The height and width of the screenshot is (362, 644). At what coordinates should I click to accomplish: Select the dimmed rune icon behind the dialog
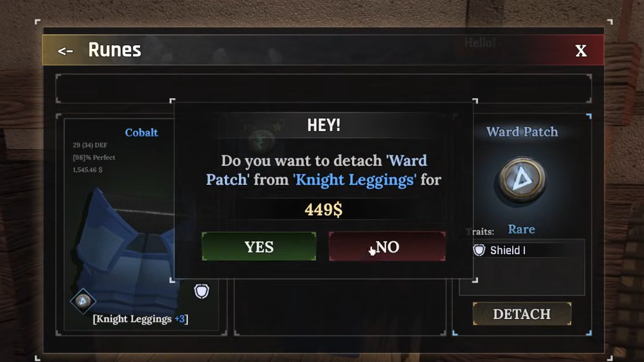tap(261, 141)
